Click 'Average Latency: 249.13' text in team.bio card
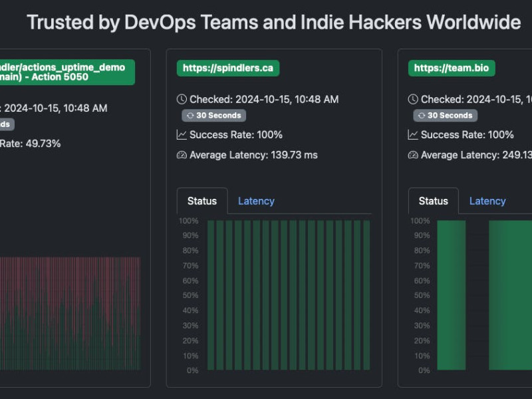Viewport: 532px width, 399px height. [476, 155]
